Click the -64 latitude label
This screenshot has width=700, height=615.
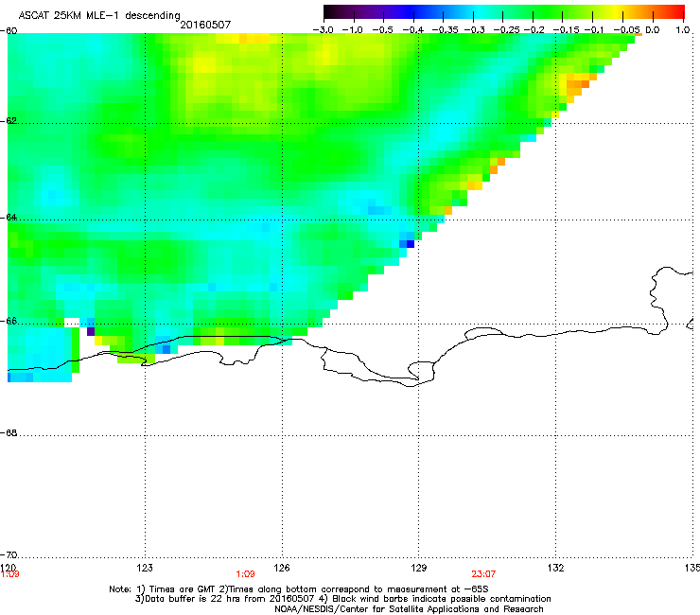click(x=9, y=217)
